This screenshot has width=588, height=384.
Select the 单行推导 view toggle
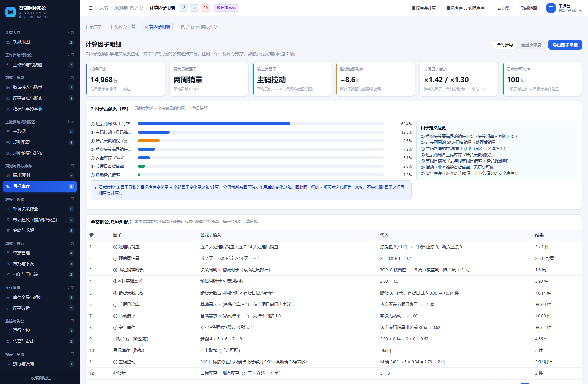pos(505,45)
